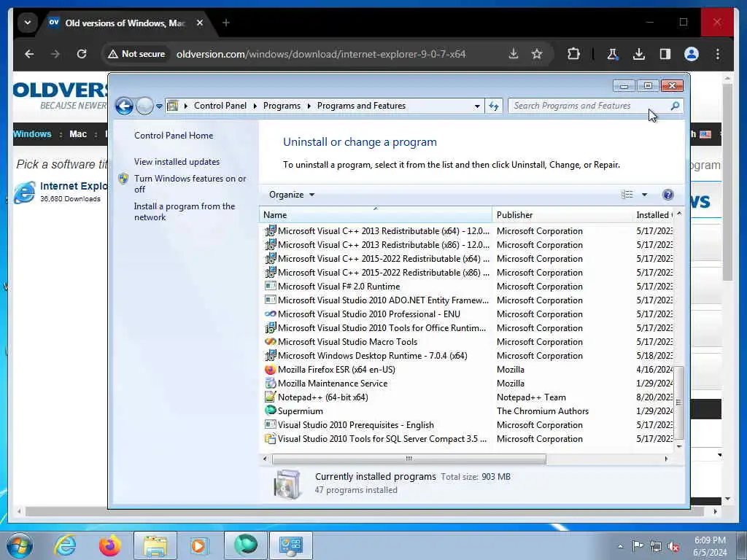
Task: Click the Supermium icon in programs list
Action: tap(270, 411)
